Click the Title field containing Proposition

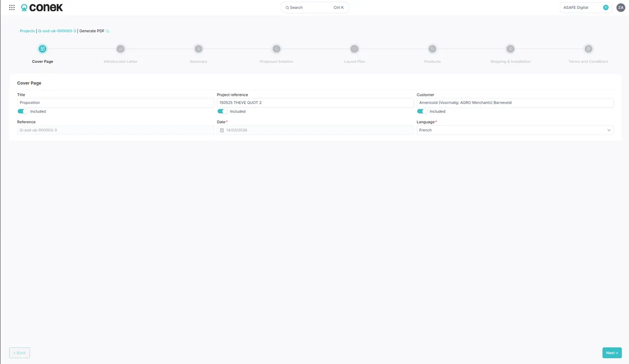(115, 103)
